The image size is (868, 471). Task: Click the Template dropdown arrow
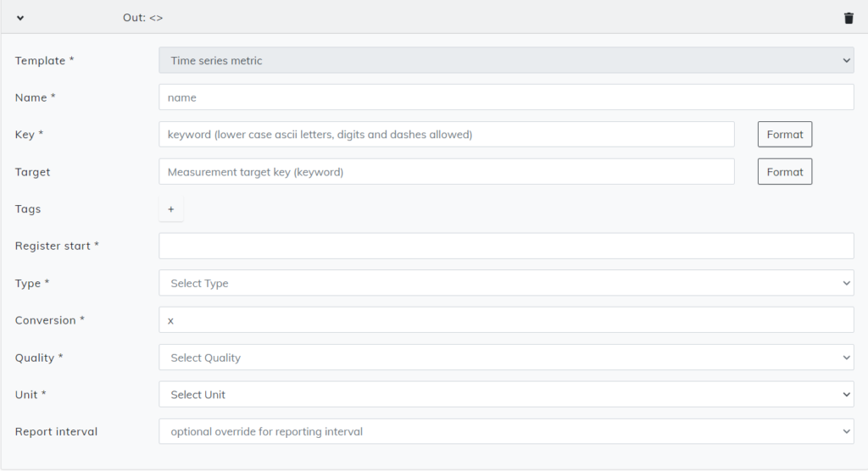[846, 60]
